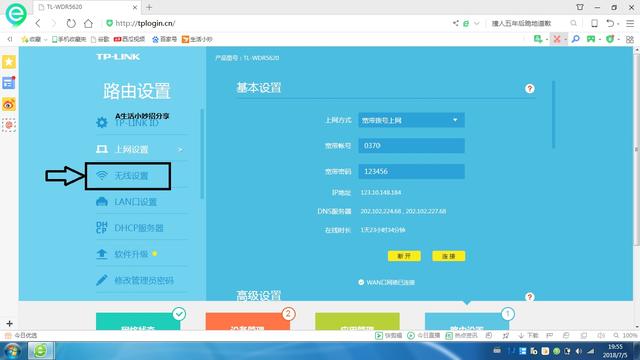This screenshot has width=640, height=360.
Task: Reload the page with the refresh icon
Action: coord(71,23)
